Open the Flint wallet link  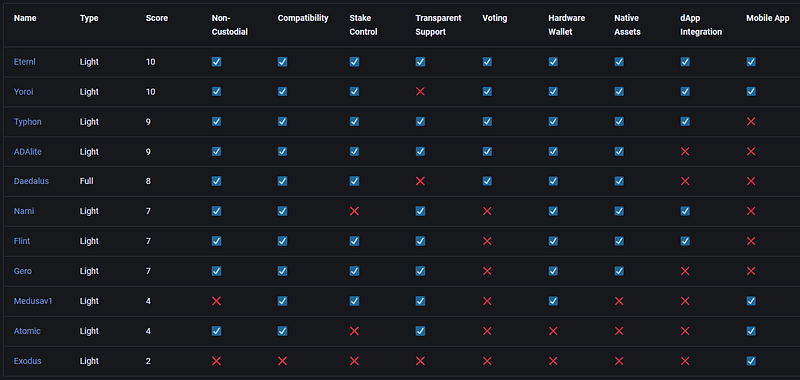[22, 241]
